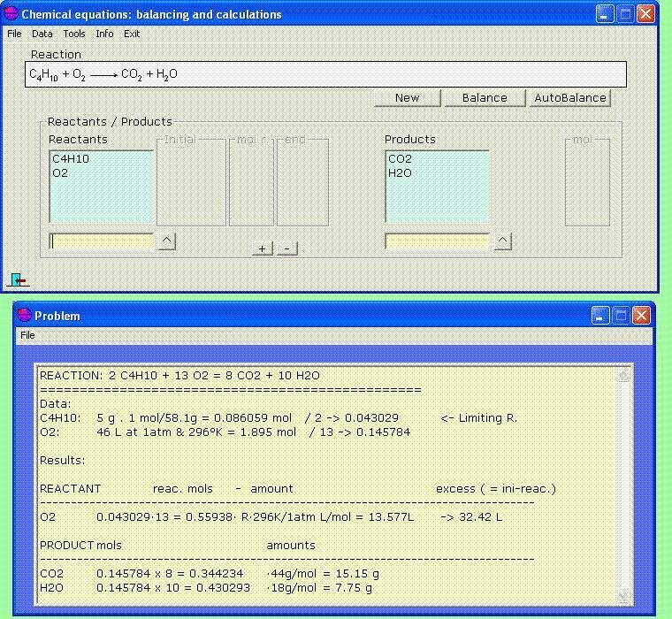Click the minus button below the reactants
Viewport: 672px width, 619px height.
286,248
